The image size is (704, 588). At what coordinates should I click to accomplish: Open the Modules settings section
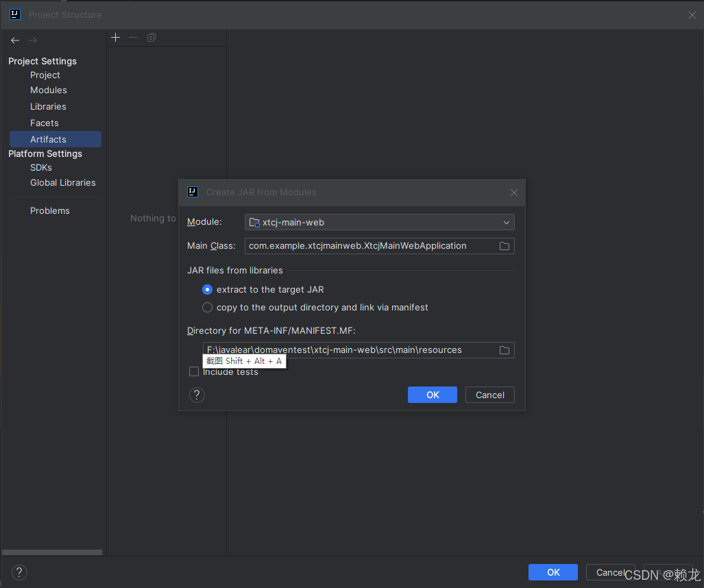[x=49, y=90]
